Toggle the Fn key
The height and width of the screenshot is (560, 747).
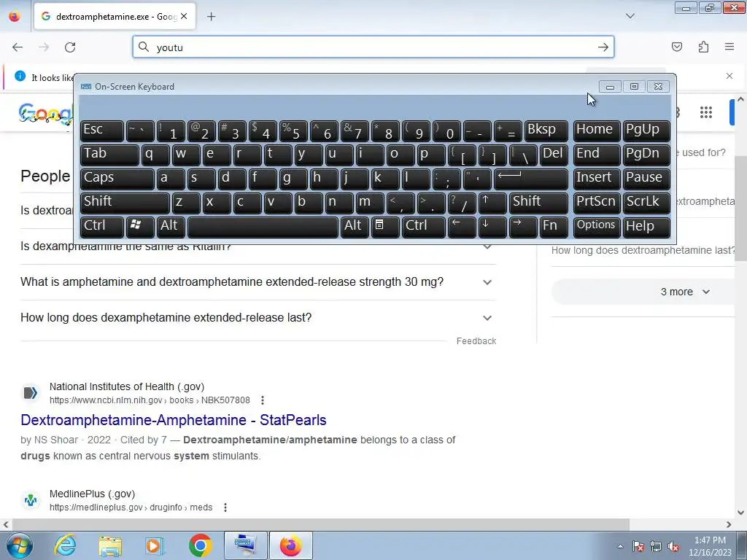pos(554,227)
